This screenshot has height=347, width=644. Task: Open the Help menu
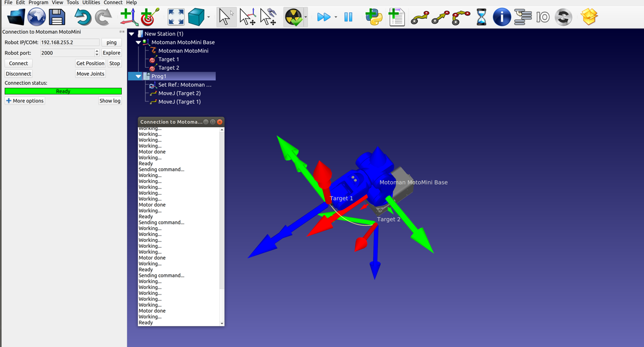tap(131, 3)
